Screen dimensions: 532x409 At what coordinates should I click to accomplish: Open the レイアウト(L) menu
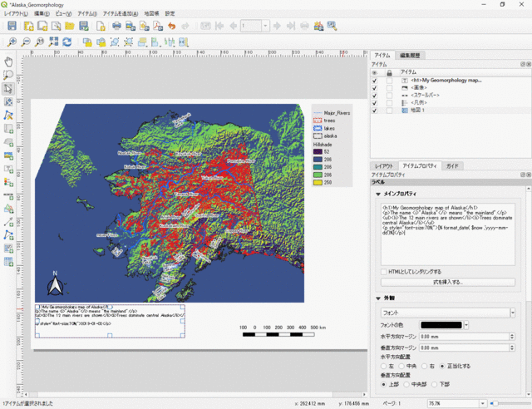pos(16,13)
